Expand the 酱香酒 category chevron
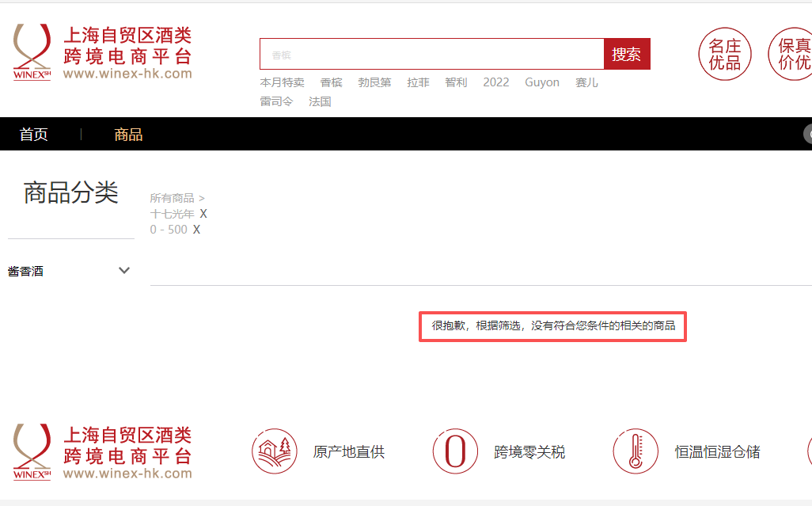Screen dimensions: 812x506 (x=124, y=271)
